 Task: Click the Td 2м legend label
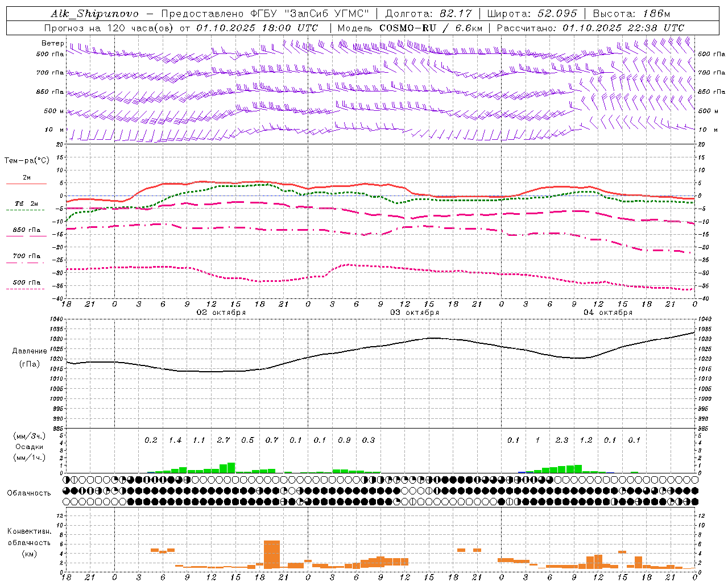26,203
